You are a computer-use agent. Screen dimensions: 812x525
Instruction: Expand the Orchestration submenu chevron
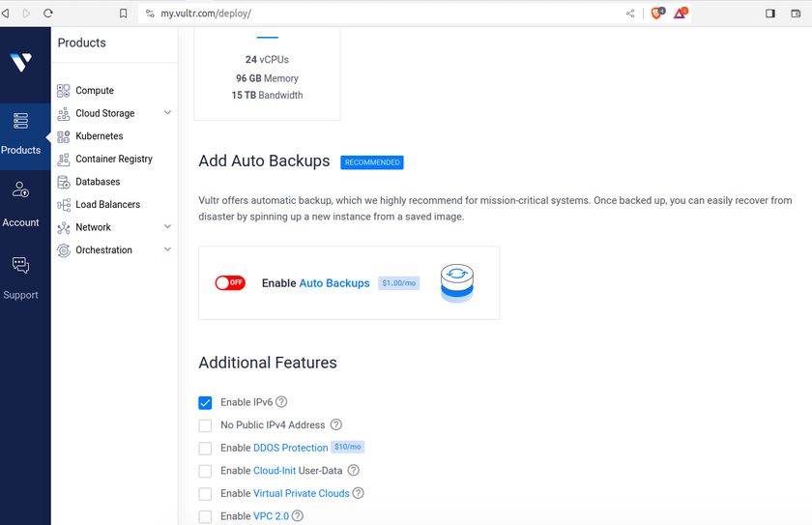tap(167, 249)
